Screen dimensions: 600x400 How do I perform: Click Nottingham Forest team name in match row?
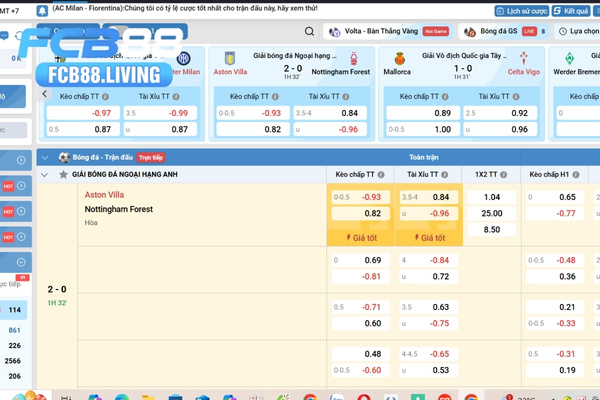tap(119, 209)
